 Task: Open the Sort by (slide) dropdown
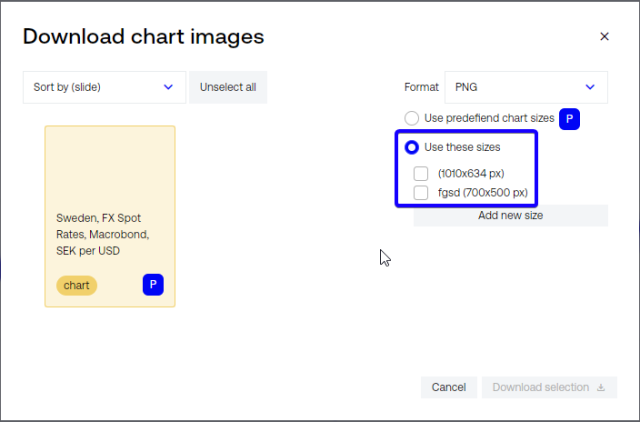coord(104,87)
